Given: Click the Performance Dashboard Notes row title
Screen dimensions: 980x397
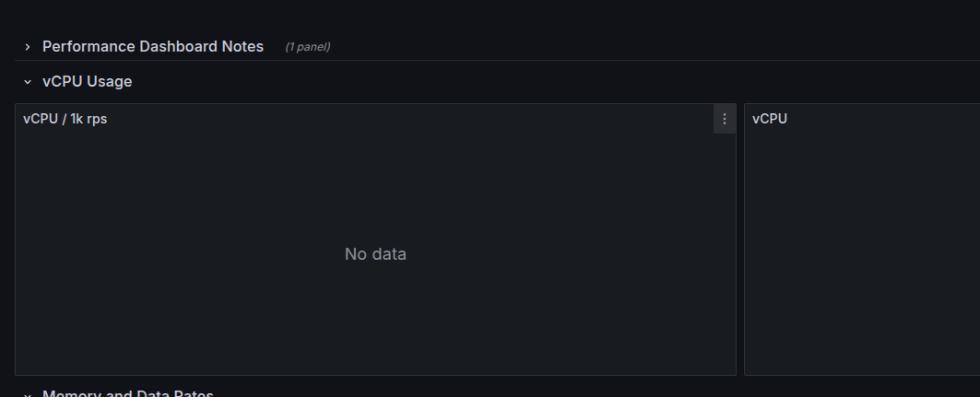Looking at the screenshot, I should coord(153,47).
